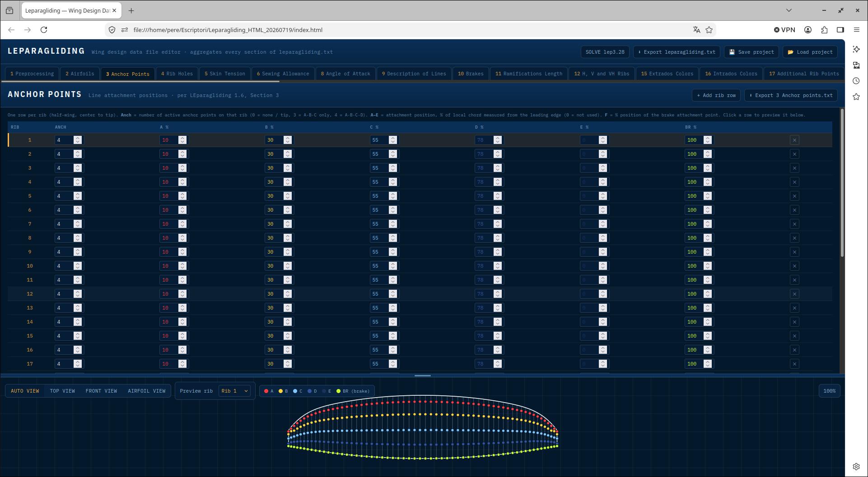Adjust D % stepper for rib 10
This screenshot has height=477, width=868.
[x=498, y=266]
